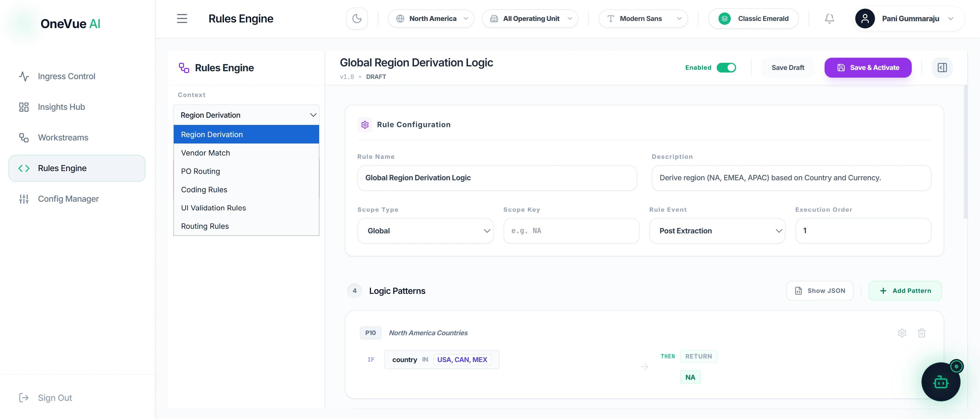980x419 pixels.
Task: Click Show JSON button
Action: 819,291
